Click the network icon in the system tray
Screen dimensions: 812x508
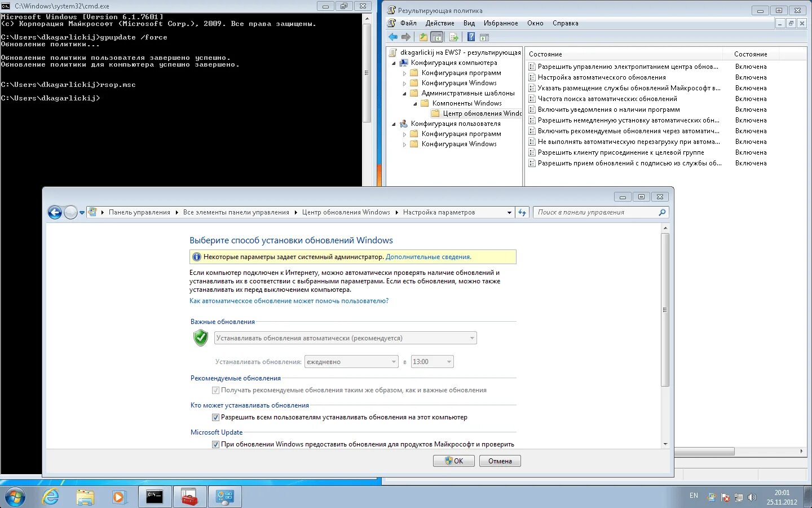click(x=738, y=497)
